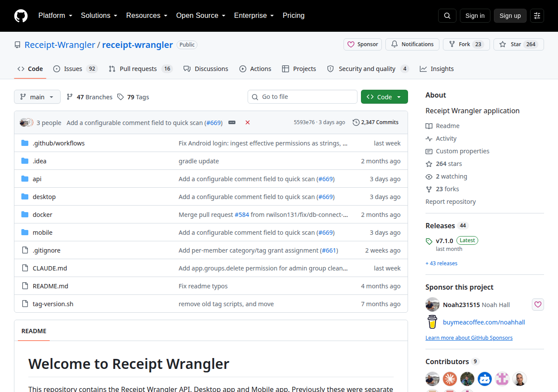Open the commit authors avatar stack
The height and width of the screenshot is (392, 558).
(26, 123)
